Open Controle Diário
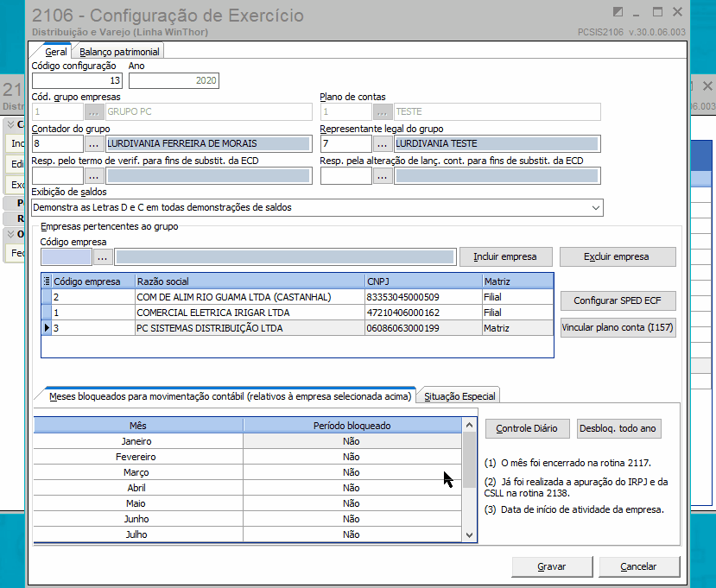The image size is (716, 588). coord(527,428)
